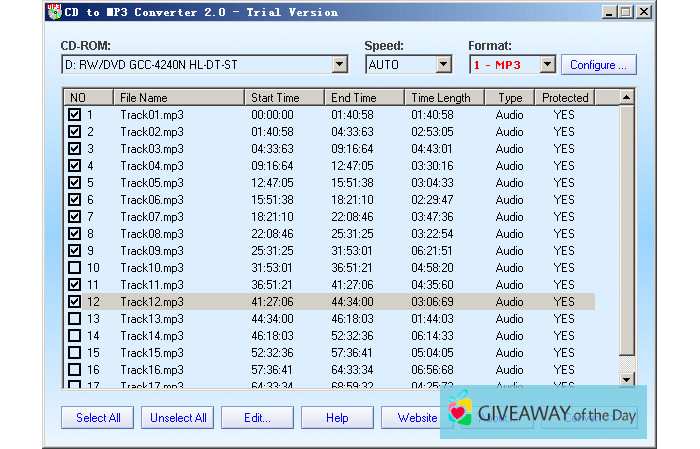Image resolution: width=700 pixels, height=449 pixels.
Task: Check the checkbox for Track13.mp3
Action: click(75, 319)
